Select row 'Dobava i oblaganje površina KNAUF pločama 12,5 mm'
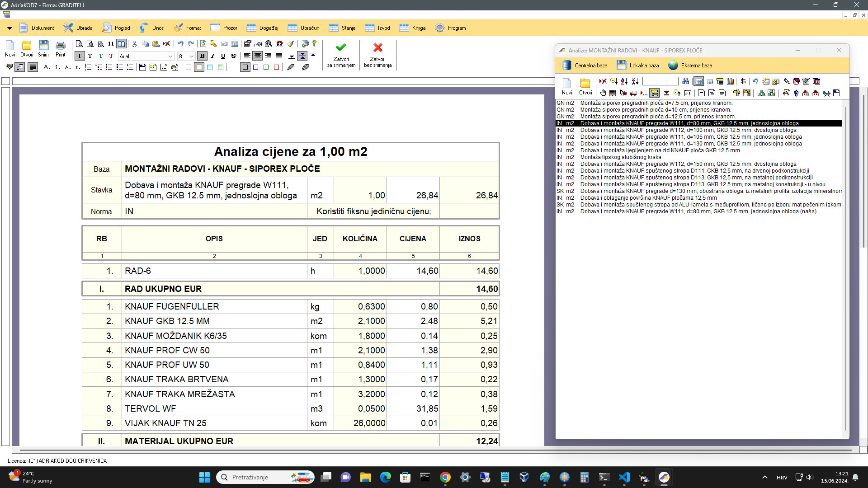 pyautogui.click(x=698, y=198)
